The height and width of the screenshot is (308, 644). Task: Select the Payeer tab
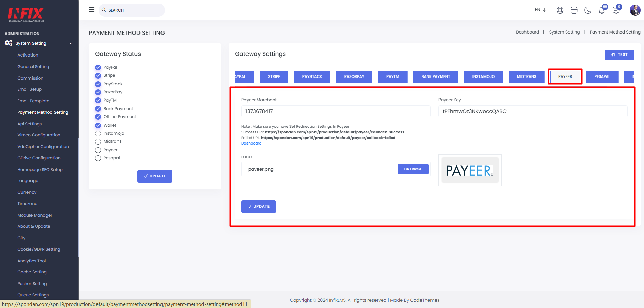[565, 77]
